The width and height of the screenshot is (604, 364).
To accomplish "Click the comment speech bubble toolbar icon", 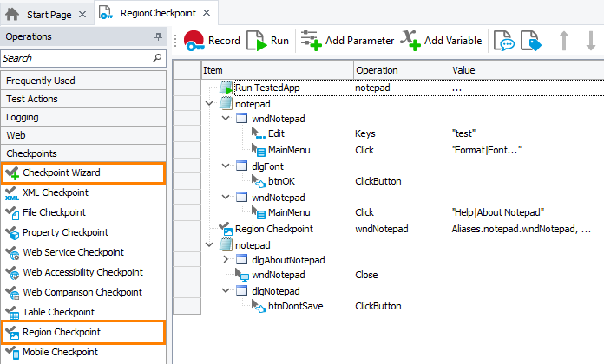I will pyautogui.click(x=502, y=41).
